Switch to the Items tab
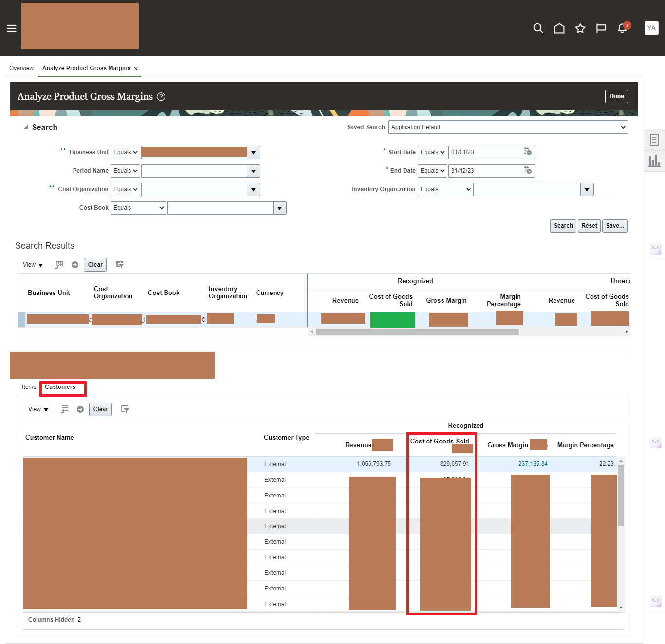The width and height of the screenshot is (665, 644). click(x=29, y=387)
